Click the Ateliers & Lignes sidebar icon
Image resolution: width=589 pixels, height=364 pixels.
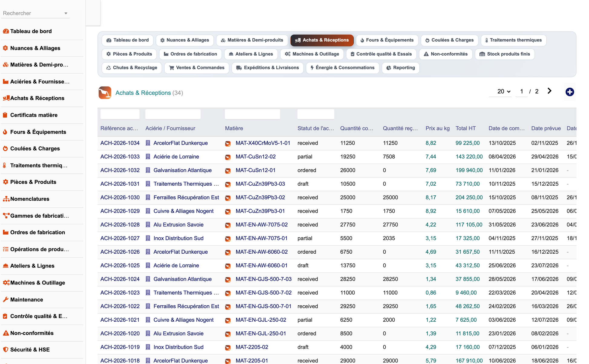(x=5, y=266)
